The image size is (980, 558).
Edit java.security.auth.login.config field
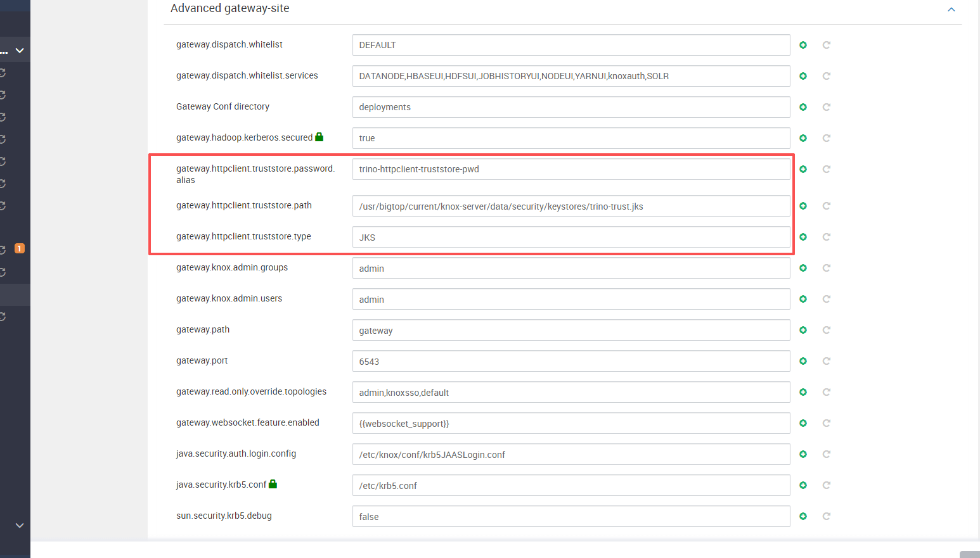point(571,454)
